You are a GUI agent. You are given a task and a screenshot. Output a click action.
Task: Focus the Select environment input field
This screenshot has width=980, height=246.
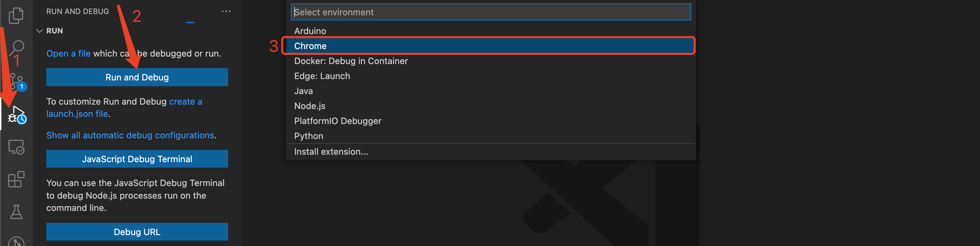coord(491,12)
